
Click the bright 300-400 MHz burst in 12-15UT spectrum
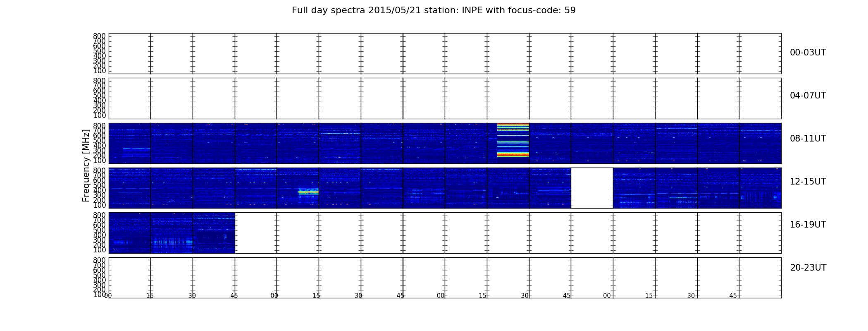(308, 191)
